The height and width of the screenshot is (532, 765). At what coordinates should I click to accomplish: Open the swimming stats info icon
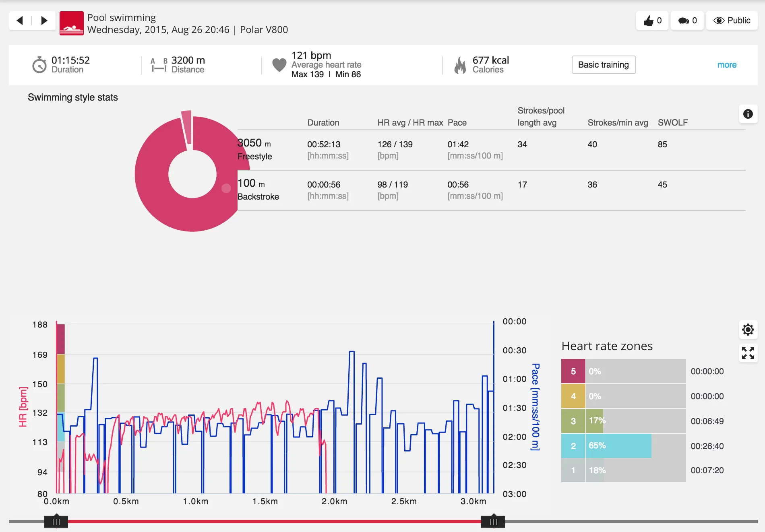(x=748, y=114)
